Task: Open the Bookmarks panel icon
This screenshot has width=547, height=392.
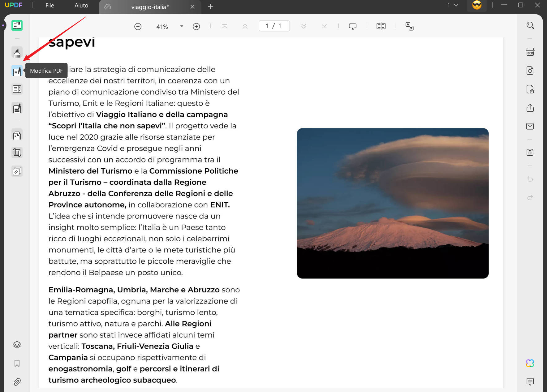Action: 17,363
